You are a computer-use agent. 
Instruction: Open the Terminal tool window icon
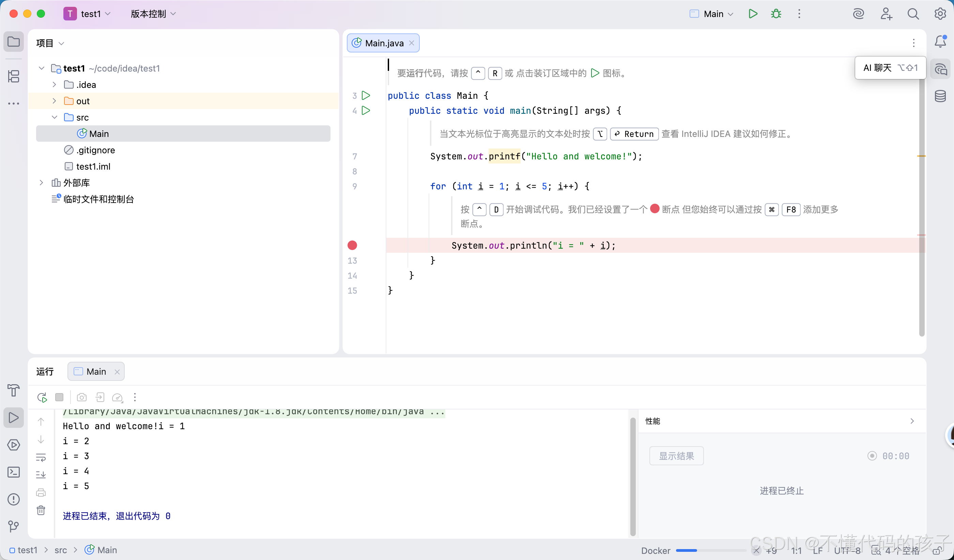pos(14,472)
